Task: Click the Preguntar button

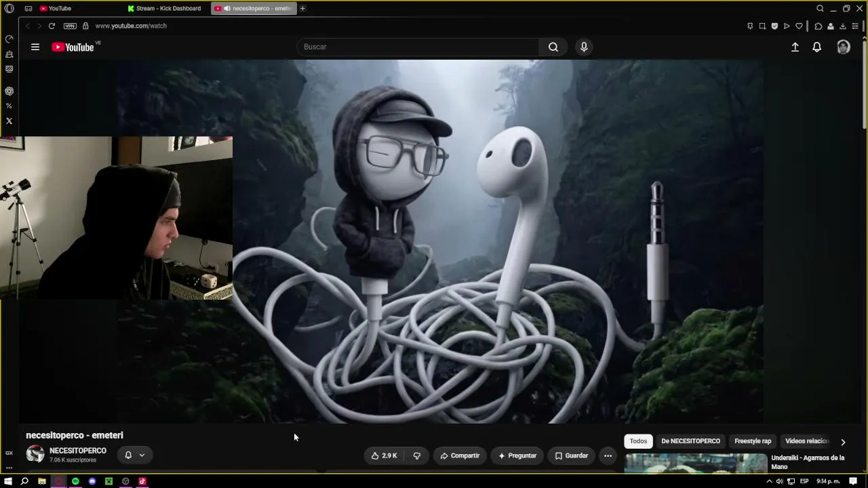Action: coord(517,455)
